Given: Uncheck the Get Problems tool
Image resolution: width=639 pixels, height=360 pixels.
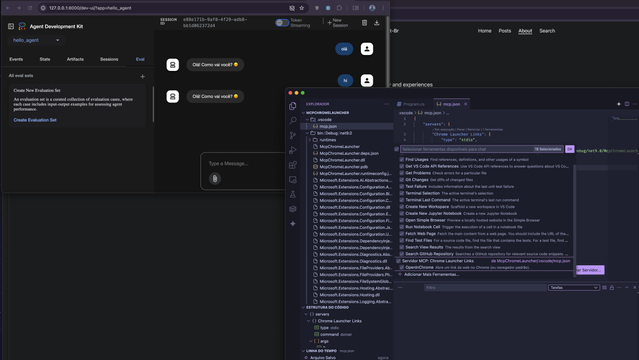Looking at the screenshot, I should 402,173.
